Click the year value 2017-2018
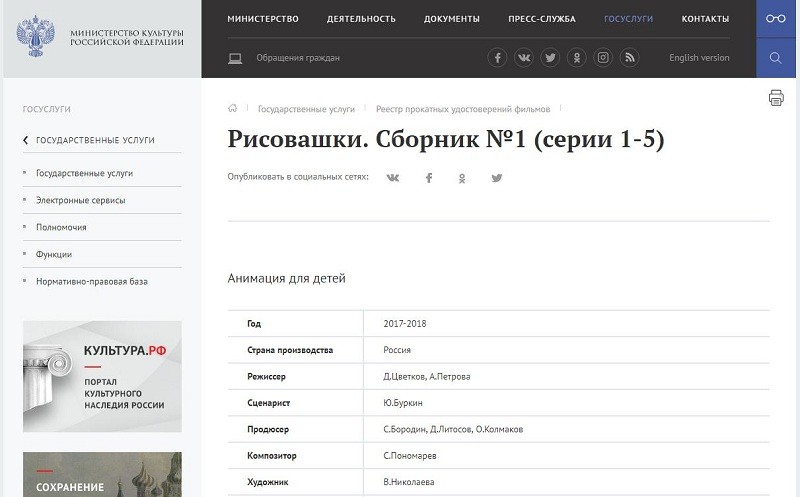Image resolution: width=800 pixels, height=497 pixels. [x=405, y=324]
